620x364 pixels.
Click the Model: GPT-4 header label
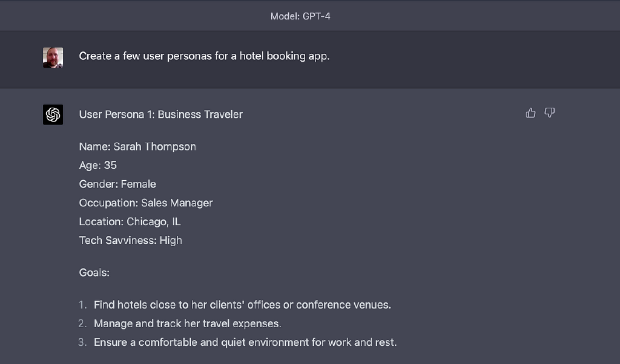(x=300, y=16)
